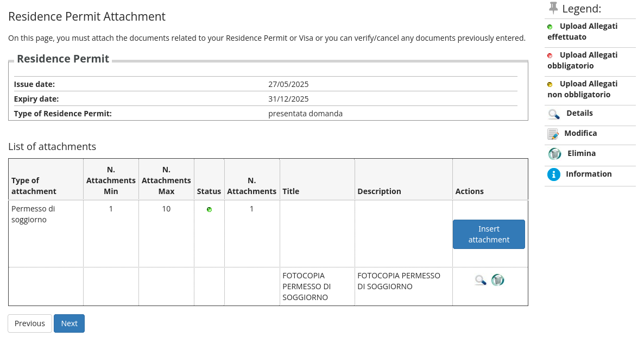The height and width of the screenshot is (349, 644).
Task: Click the blue Information icon in the legend
Action: click(554, 174)
